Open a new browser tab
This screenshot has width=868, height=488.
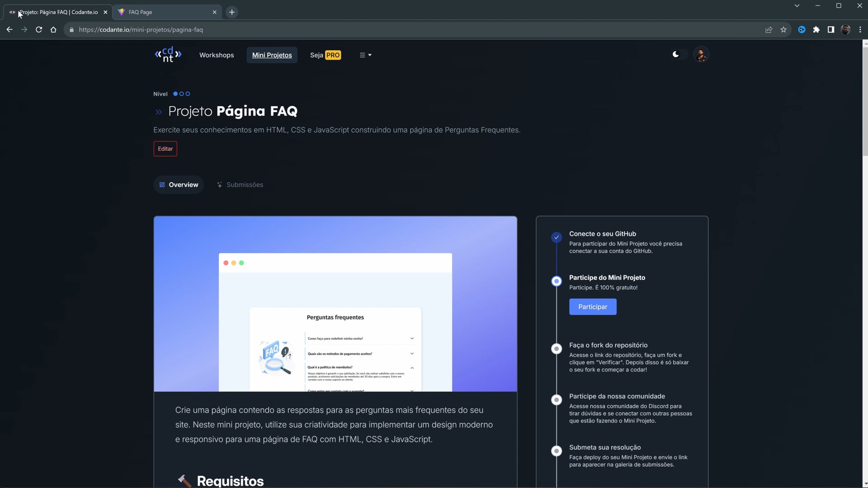coord(232,12)
